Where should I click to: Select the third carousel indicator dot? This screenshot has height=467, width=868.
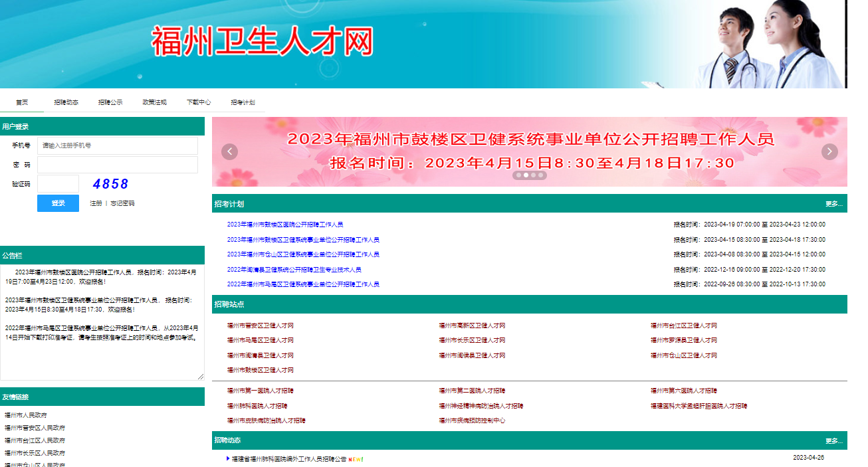(x=533, y=175)
